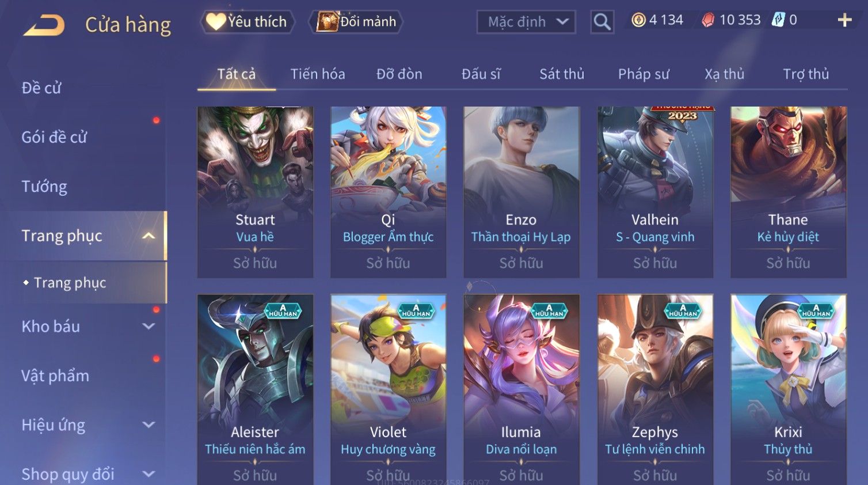
Task: Select the Trang phục sub-item
Action: (x=70, y=283)
